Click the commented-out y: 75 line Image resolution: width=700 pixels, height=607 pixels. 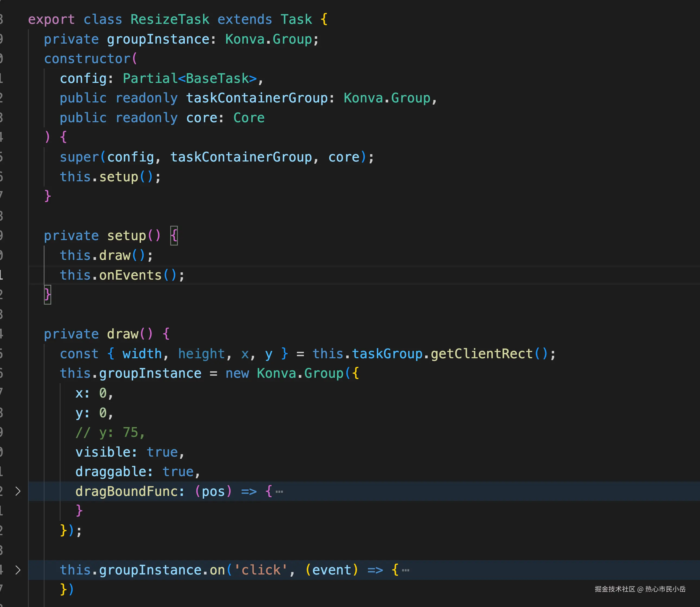(110, 432)
